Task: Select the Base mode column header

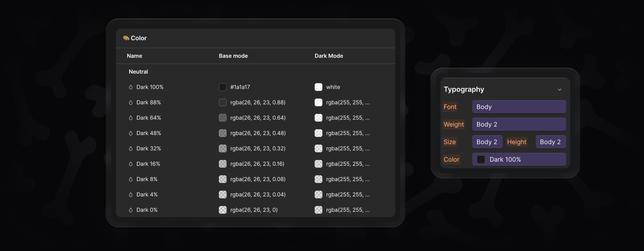Action: coord(233,56)
